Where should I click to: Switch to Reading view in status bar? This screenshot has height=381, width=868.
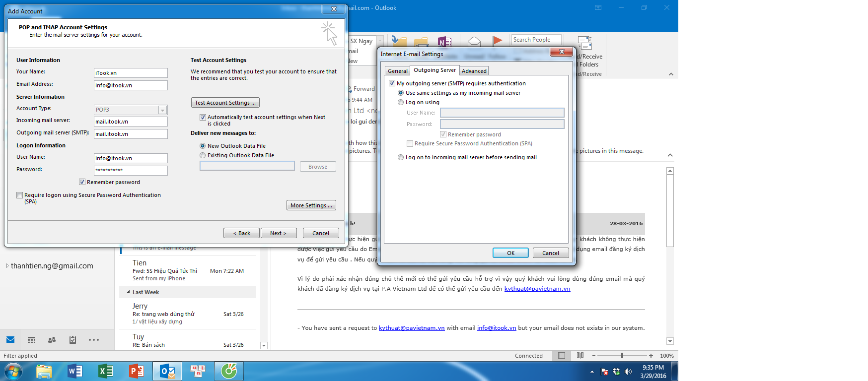click(x=580, y=356)
